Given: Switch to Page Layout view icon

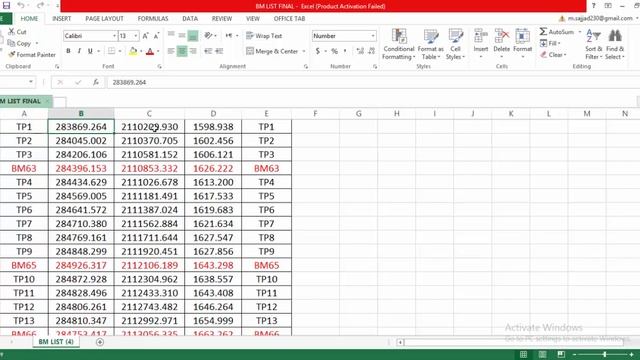Looking at the screenshot, I should [x=542, y=354].
